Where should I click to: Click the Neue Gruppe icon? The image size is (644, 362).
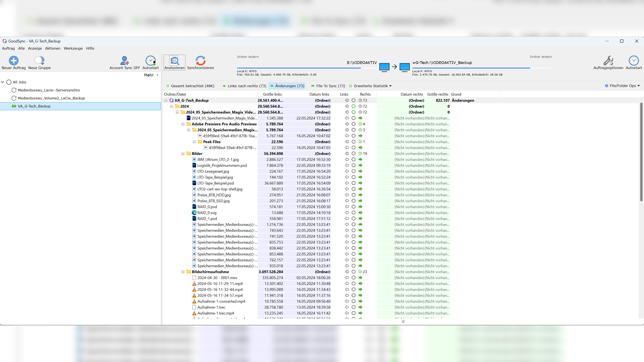(x=39, y=61)
